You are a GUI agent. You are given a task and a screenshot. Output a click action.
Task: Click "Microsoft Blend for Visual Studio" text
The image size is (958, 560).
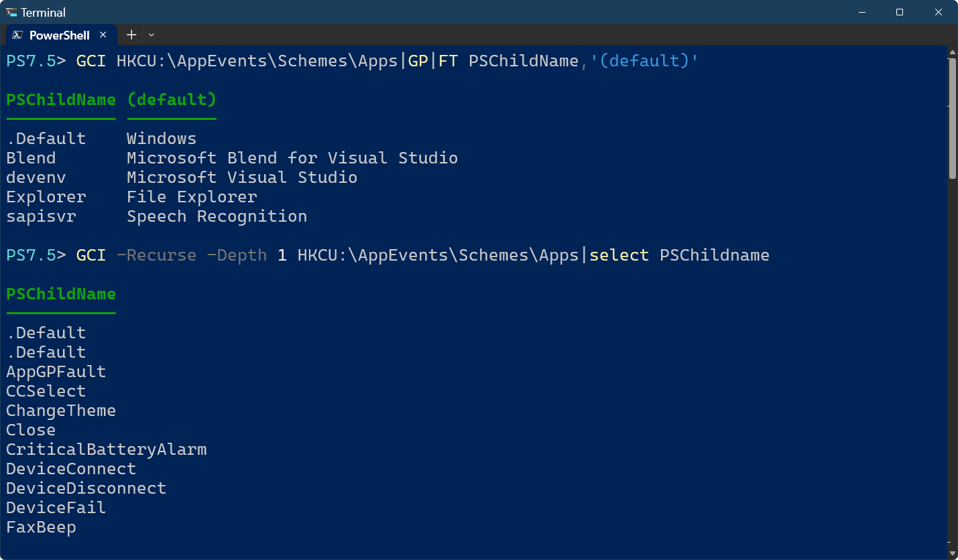(292, 158)
